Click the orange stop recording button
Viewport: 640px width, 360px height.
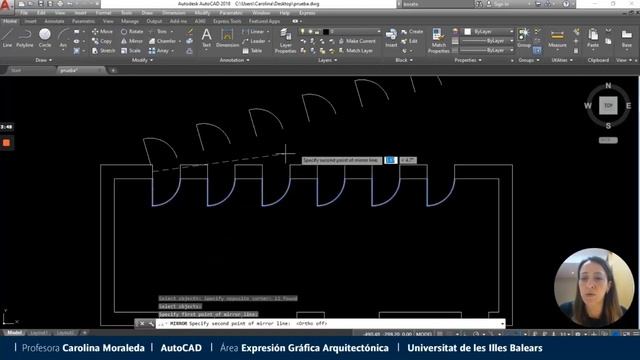tap(7, 143)
